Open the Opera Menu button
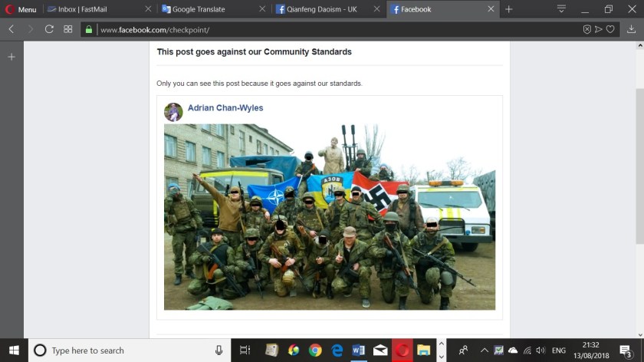Viewport: 644px width, 362px height. pyautogui.click(x=21, y=9)
